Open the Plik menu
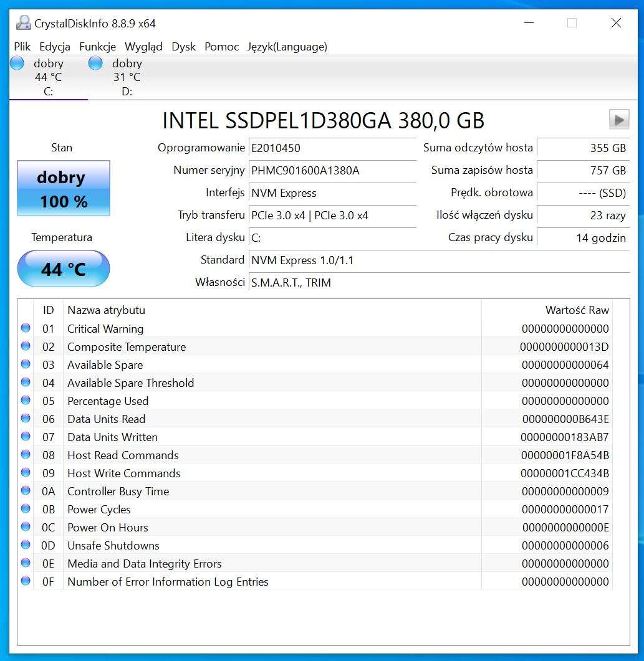644x661 pixels. (22, 47)
